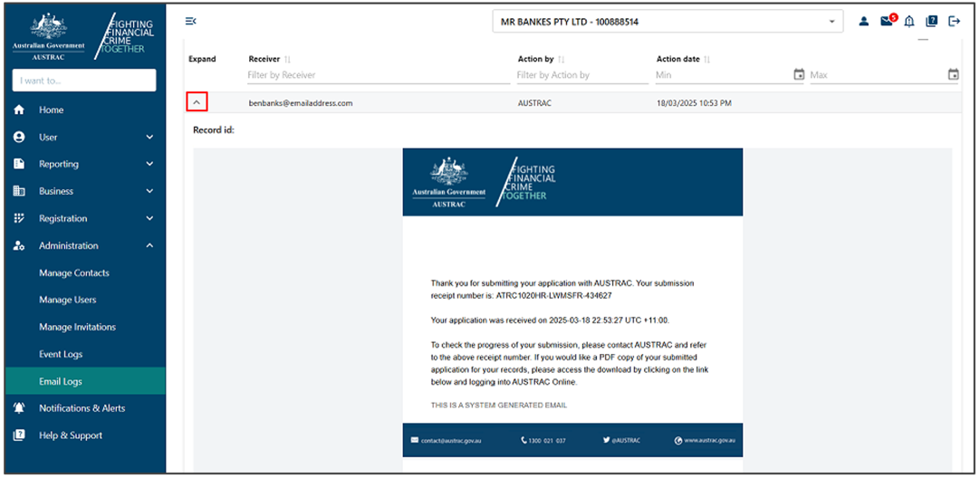
Task: Click the 'I want to...' search box
Action: pos(83,81)
